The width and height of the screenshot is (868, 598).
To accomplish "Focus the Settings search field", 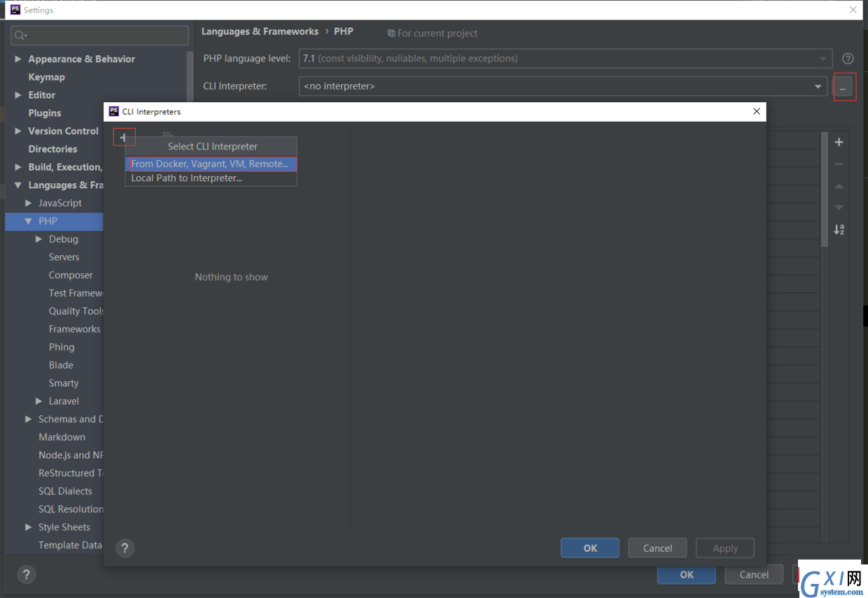I will tap(100, 35).
